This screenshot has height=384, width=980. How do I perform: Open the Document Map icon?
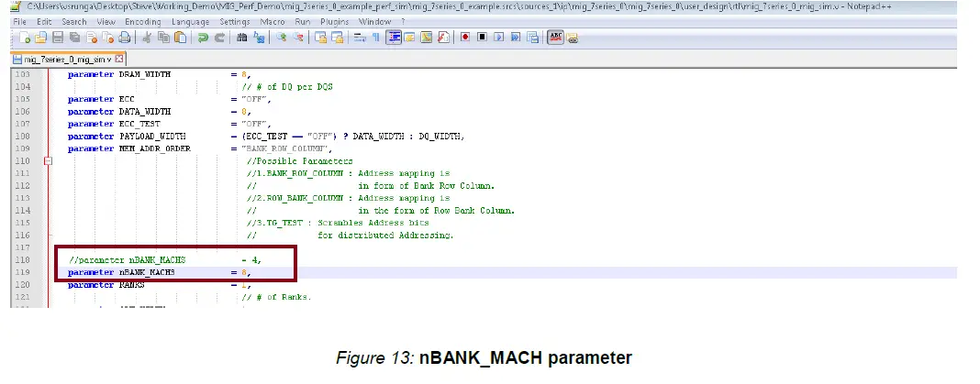coord(427,38)
